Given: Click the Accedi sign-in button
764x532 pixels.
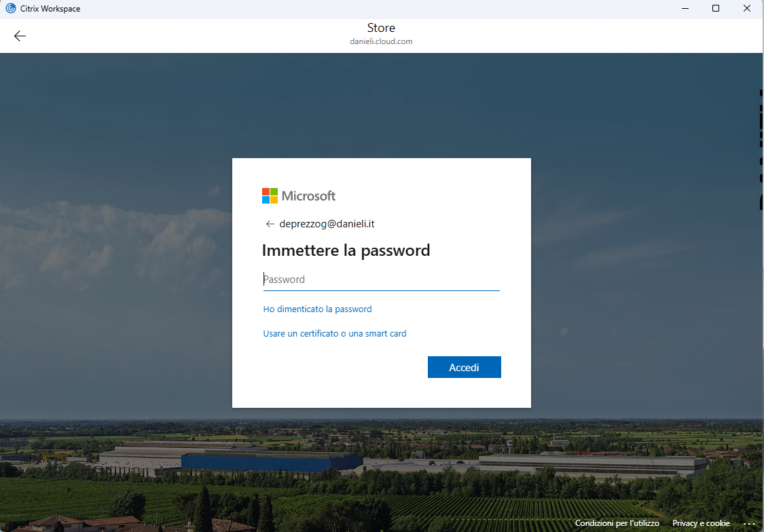Looking at the screenshot, I should (x=465, y=368).
